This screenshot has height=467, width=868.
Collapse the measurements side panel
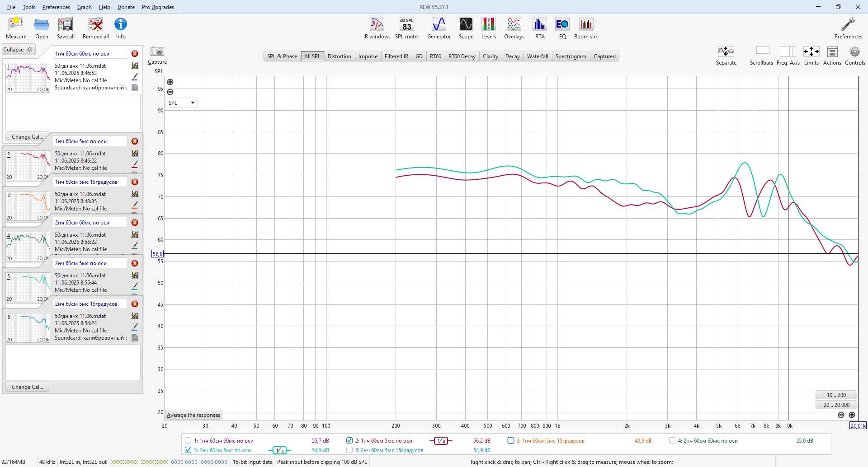tap(18, 50)
